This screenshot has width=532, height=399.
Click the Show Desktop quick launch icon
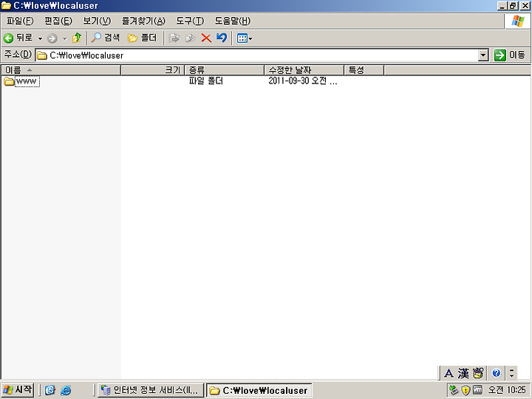coord(50,390)
